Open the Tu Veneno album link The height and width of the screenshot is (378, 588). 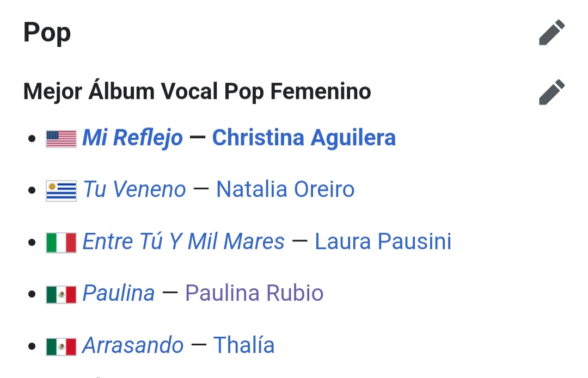(134, 189)
